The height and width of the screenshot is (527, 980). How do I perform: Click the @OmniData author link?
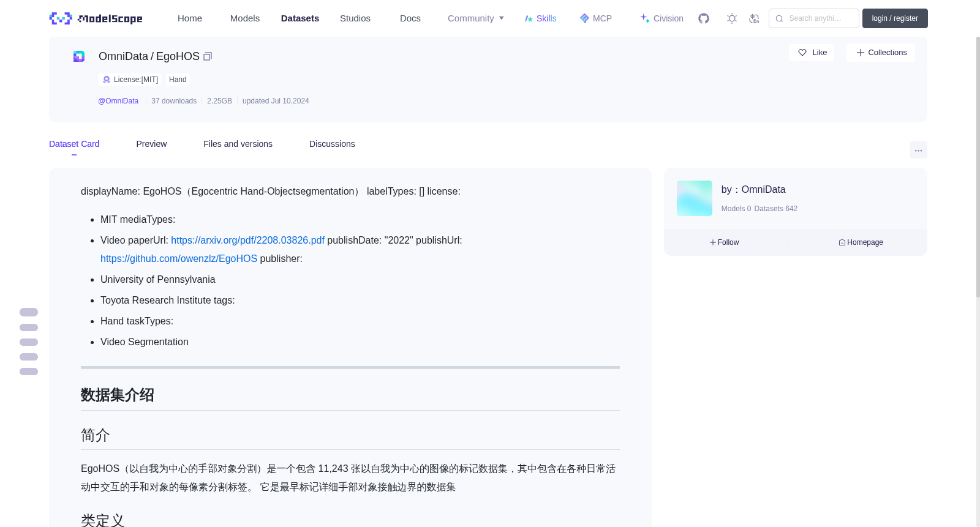tap(118, 101)
